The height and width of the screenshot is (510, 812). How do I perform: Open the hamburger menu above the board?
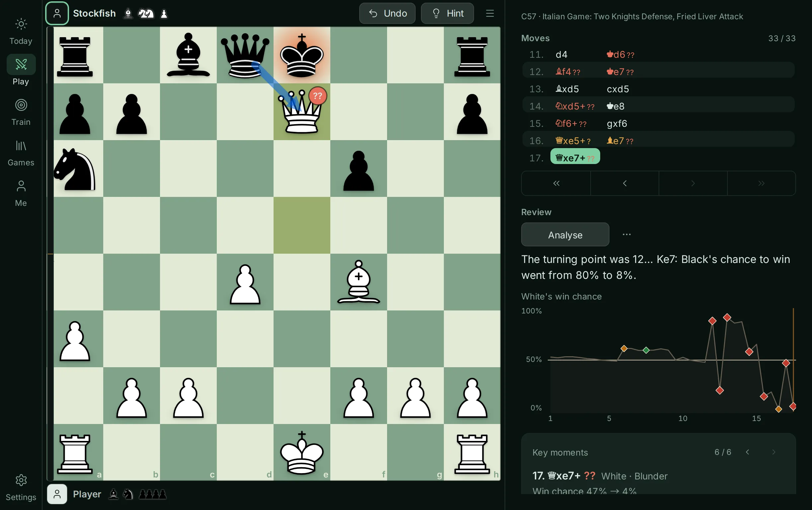tap(490, 13)
